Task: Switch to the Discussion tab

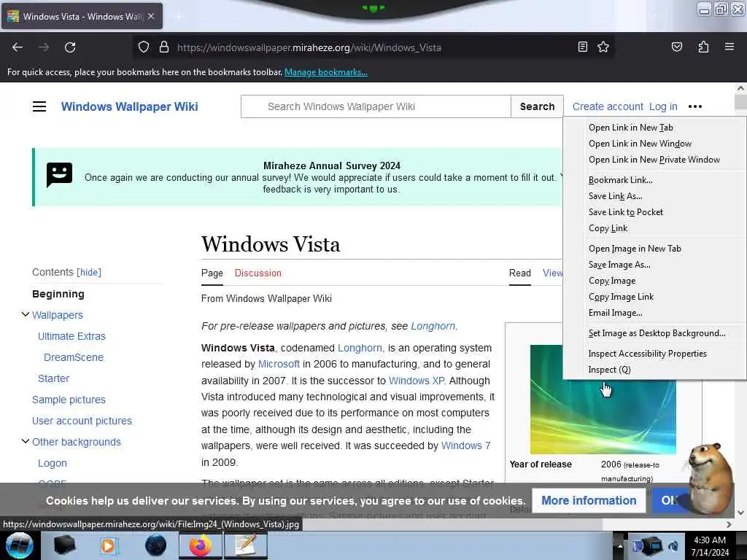Action: coord(258,273)
